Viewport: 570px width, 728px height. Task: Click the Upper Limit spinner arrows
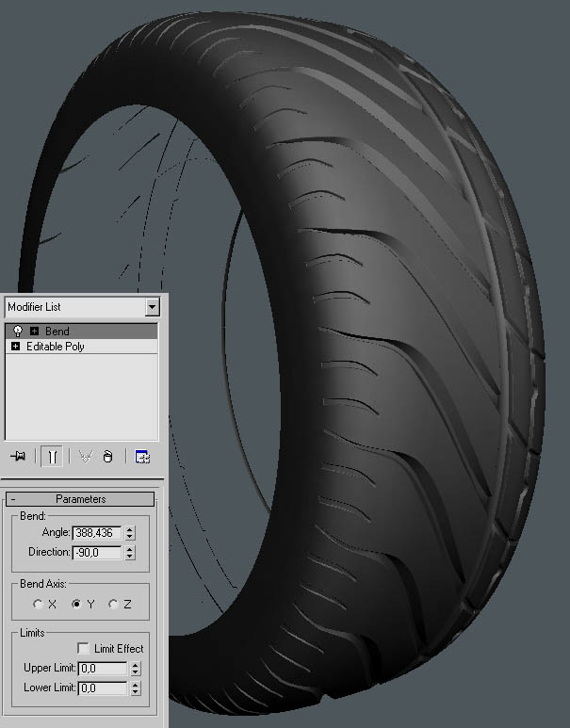tap(135, 669)
